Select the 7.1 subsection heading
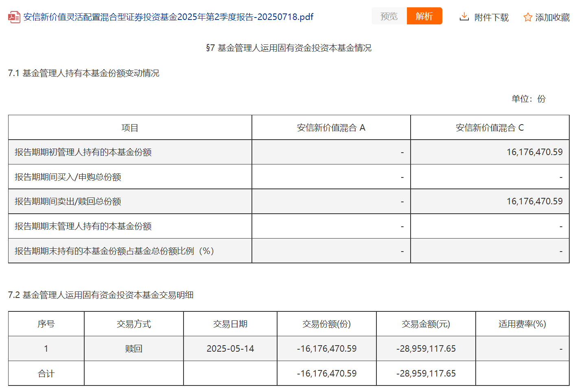Image resolution: width=575 pixels, height=392 pixels. pos(83,73)
